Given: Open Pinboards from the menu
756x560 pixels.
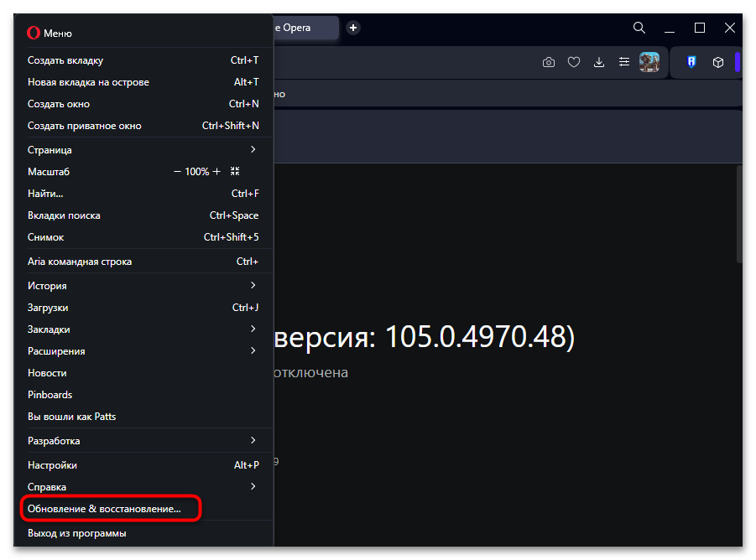Looking at the screenshot, I should (x=143, y=394).
